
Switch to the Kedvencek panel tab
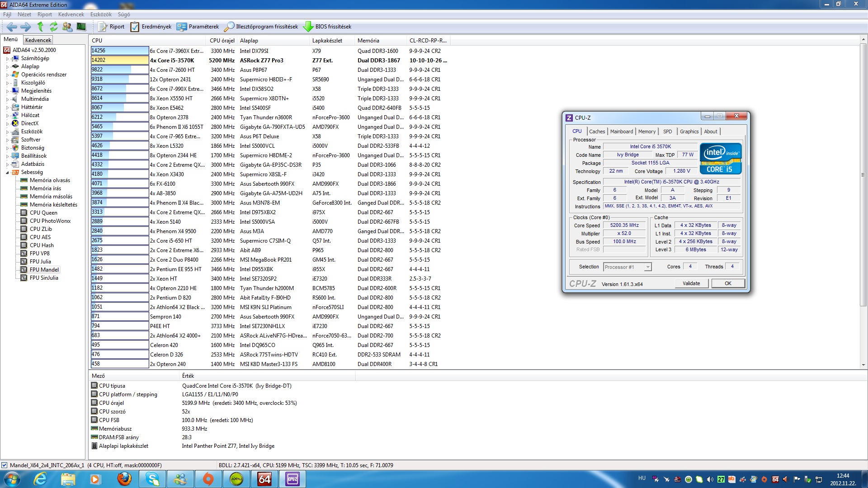point(38,40)
